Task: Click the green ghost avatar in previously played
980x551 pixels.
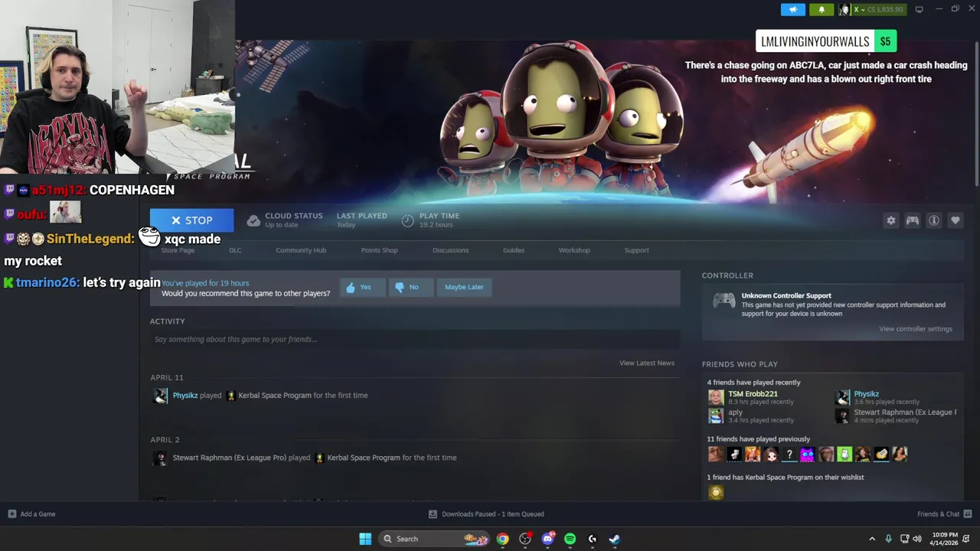Action: tap(844, 455)
